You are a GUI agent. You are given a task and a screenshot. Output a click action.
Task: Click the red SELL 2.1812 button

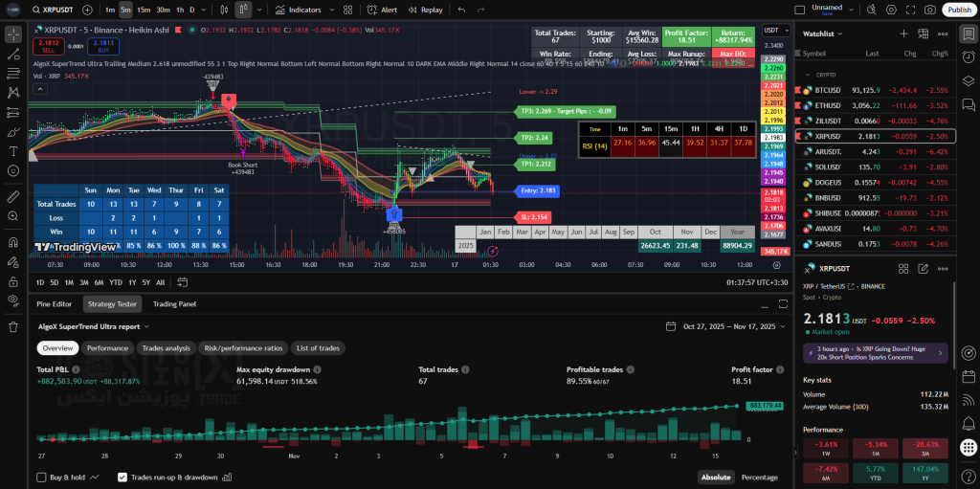[48, 46]
